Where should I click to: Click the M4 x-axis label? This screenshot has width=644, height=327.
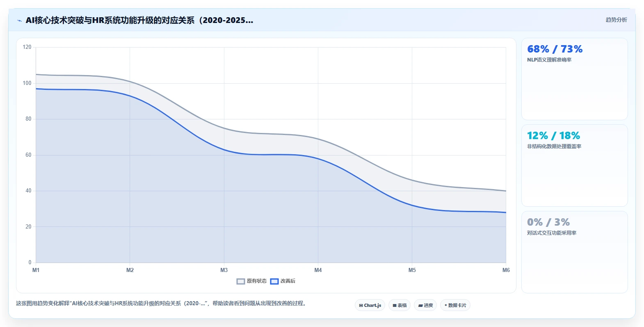tap(318, 270)
